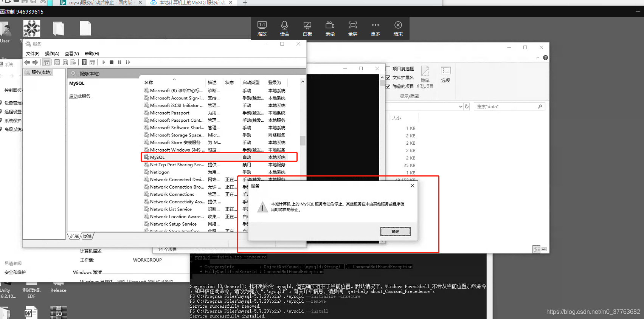Click the help question mark icon
Screen dimensions: 644x319
coord(84,62)
